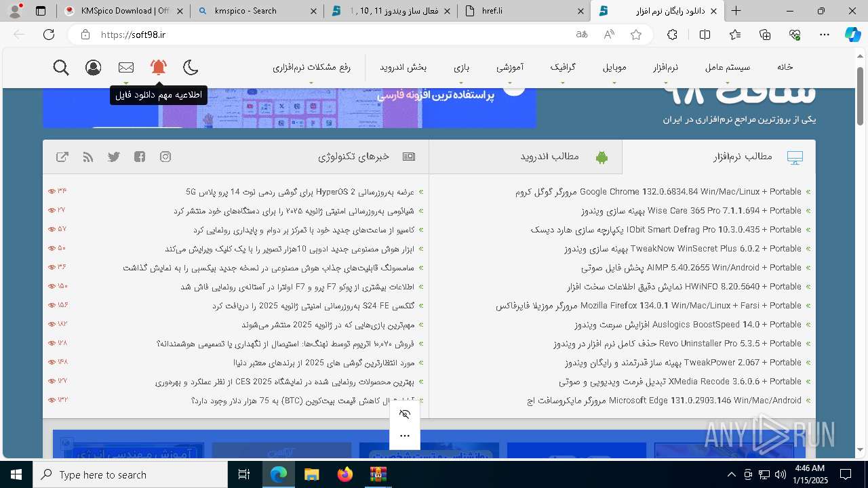The width and height of the screenshot is (868, 488).
Task: Open File Explorer from taskbar
Action: point(311,474)
